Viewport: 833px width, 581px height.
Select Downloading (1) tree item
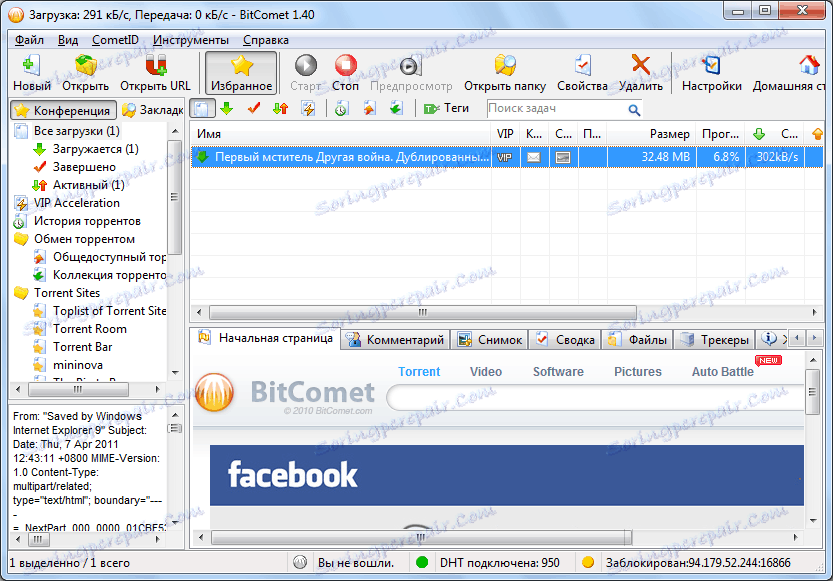point(96,149)
